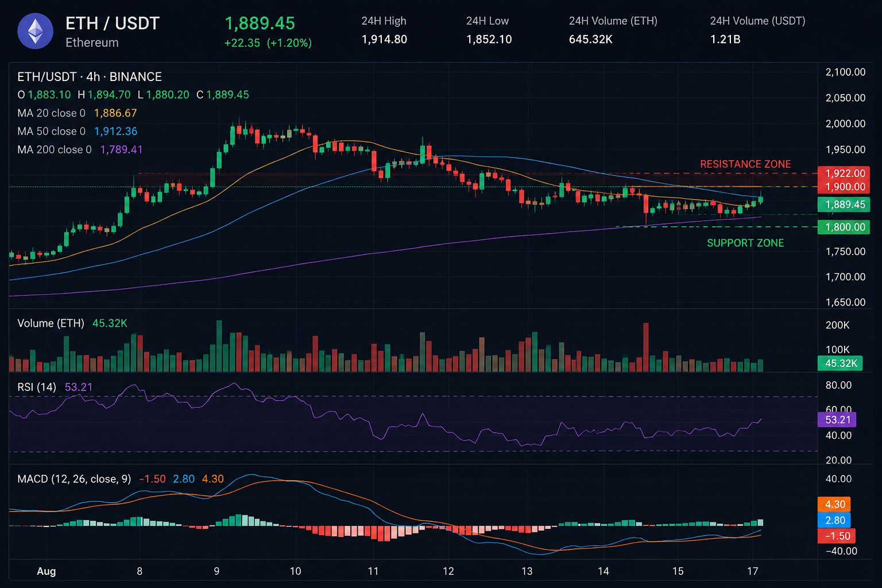Viewport: 882px width, 588px height.
Task: Click the 2,000.00 price axis label
Action: tap(845, 124)
